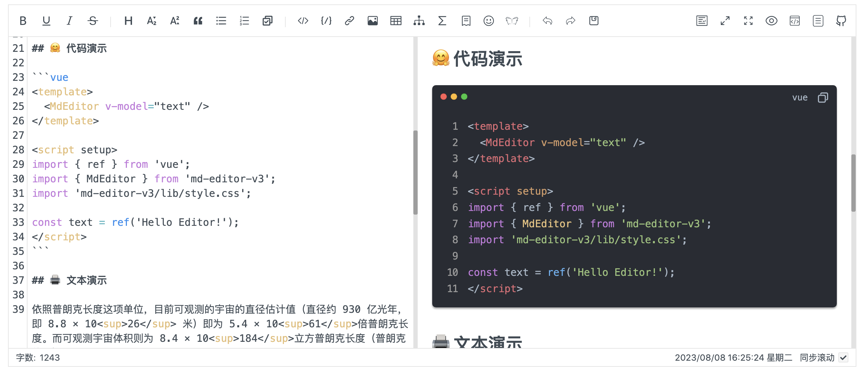Insert a code block
The width and height of the screenshot is (868, 369).
[x=326, y=21]
